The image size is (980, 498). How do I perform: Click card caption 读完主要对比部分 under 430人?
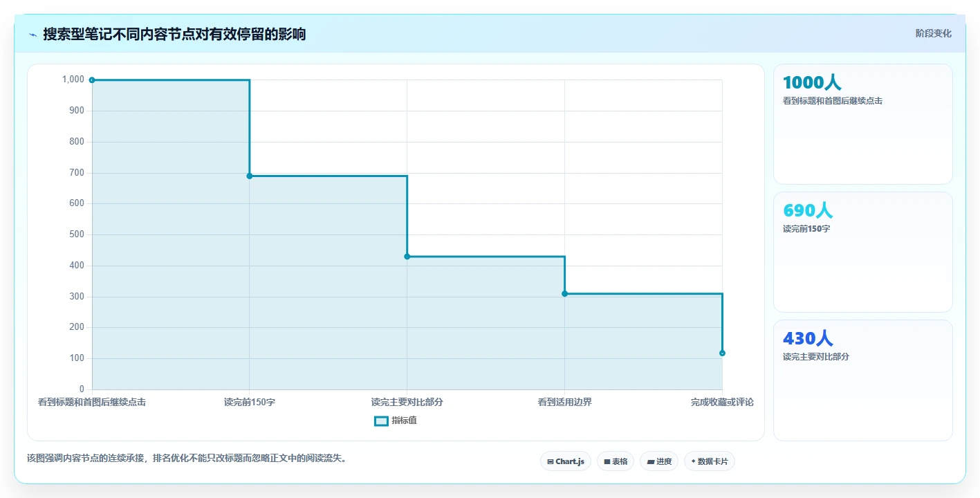coord(815,357)
